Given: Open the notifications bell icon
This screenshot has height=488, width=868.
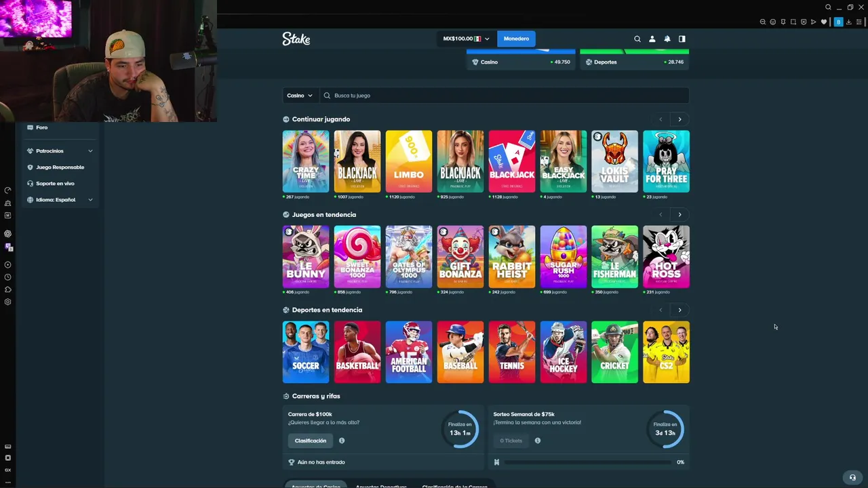Looking at the screenshot, I should pyautogui.click(x=667, y=39).
